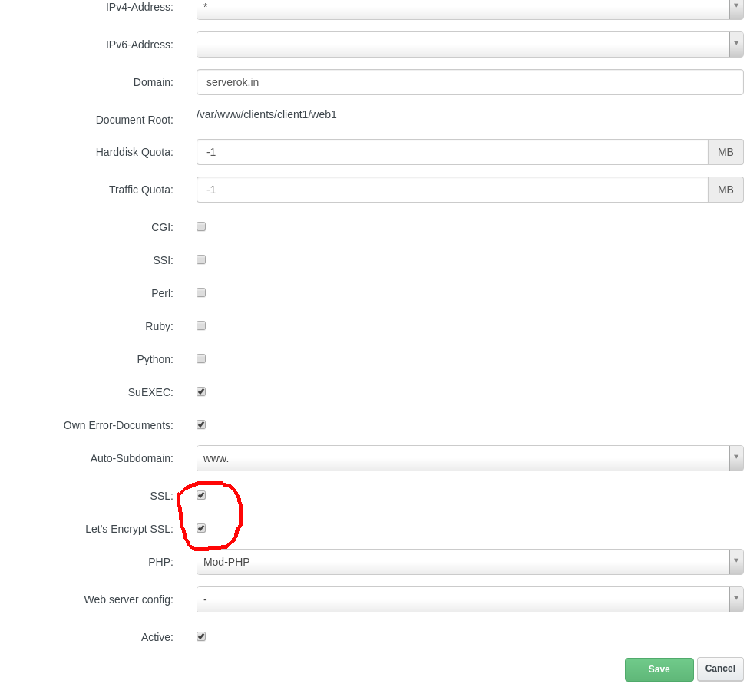Viewport: 750px width, 700px height.
Task: Expand the Auto-Subdomain dropdown showing www.
Action: [736, 458]
